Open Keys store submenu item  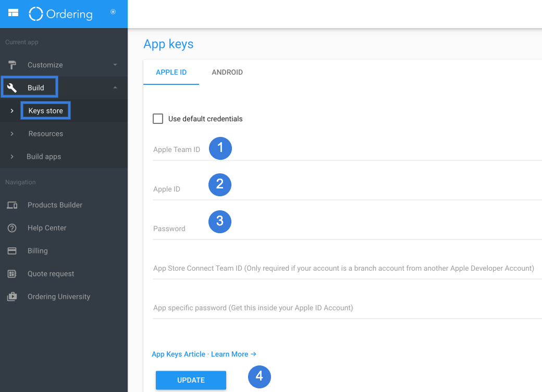point(46,110)
